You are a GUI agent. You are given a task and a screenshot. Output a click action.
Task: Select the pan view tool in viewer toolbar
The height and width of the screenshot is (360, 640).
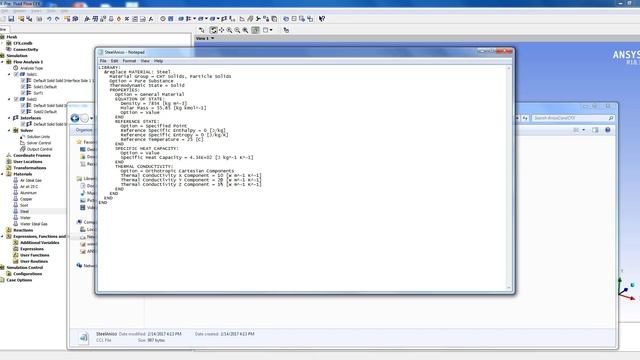click(x=222, y=30)
